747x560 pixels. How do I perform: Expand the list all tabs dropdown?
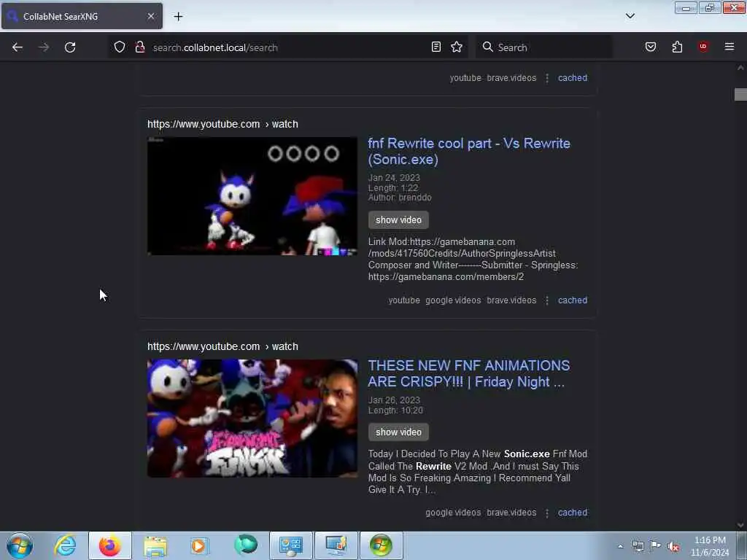[630, 16]
